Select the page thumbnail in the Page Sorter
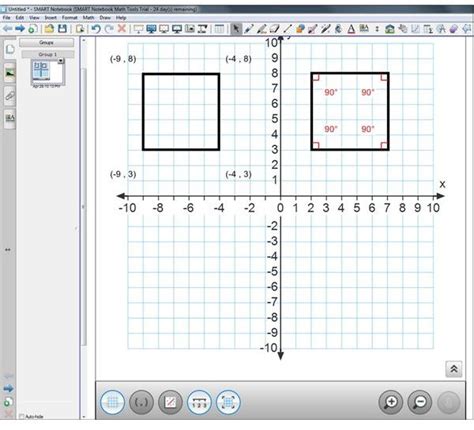Image resolution: width=474 pixels, height=430 pixels. pyautogui.click(x=47, y=72)
